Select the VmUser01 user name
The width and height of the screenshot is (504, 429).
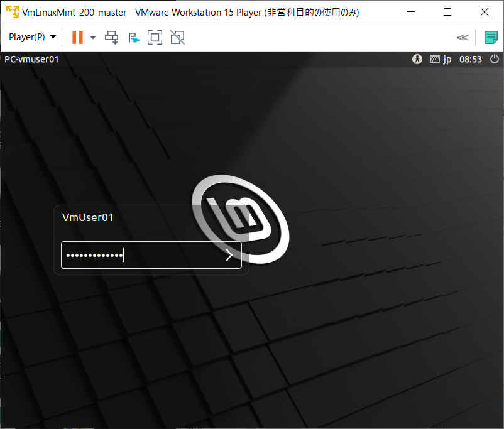[88, 217]
